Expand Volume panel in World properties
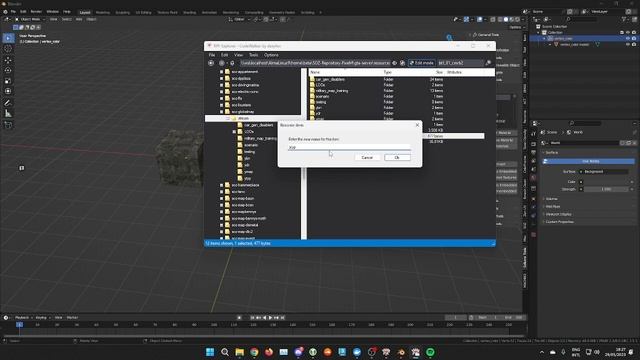The width and height of the screenshot is (640, 360). click(x=551, y=199)
